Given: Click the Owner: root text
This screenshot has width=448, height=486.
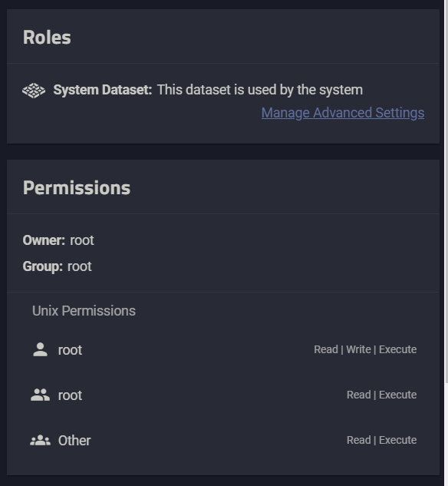Looking at the screenshot, I should 58,240.
